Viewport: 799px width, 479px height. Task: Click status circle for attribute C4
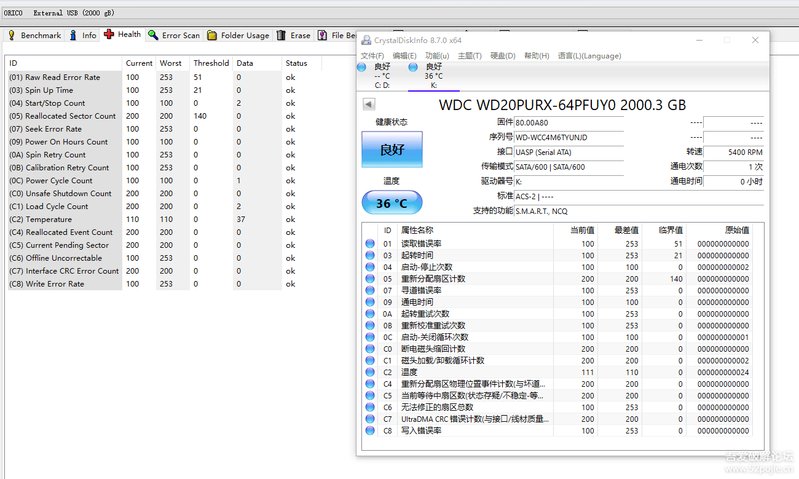click(370, 384)
